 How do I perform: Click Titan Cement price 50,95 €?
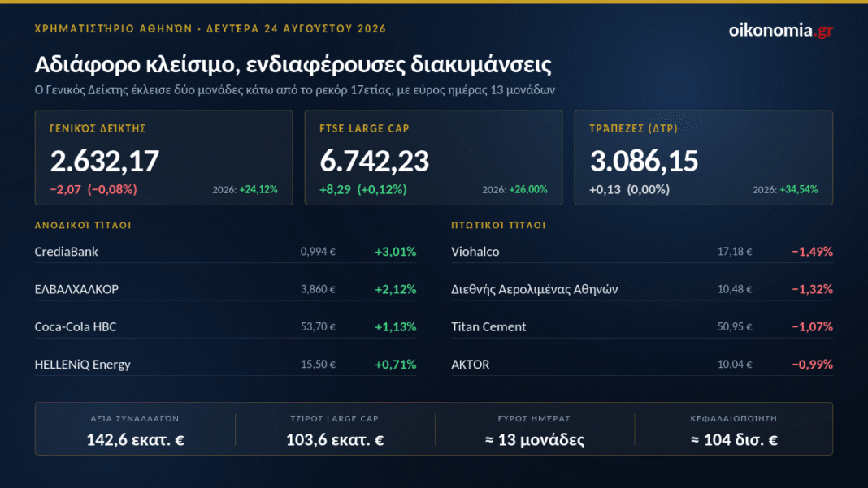pos(735,327)
